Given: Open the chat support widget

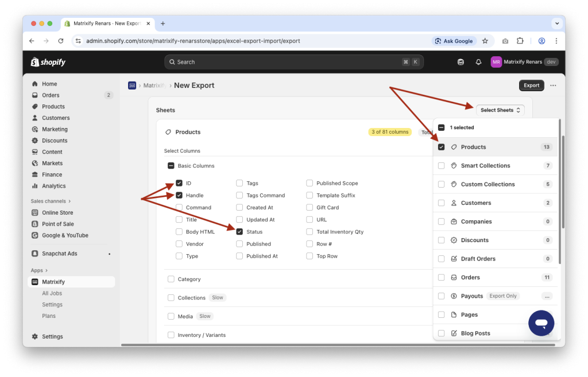Looking at the screenshot, I should coord(541,322).
